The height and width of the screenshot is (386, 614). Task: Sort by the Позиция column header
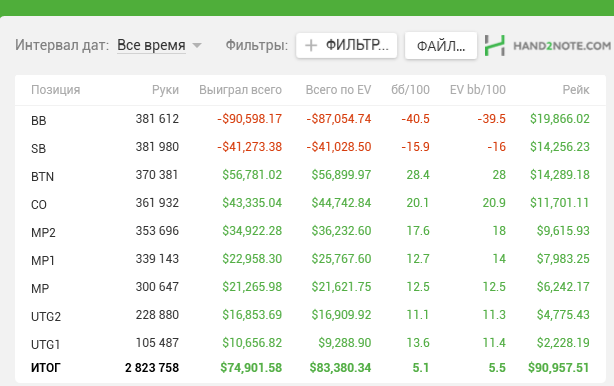coord(56,90)
